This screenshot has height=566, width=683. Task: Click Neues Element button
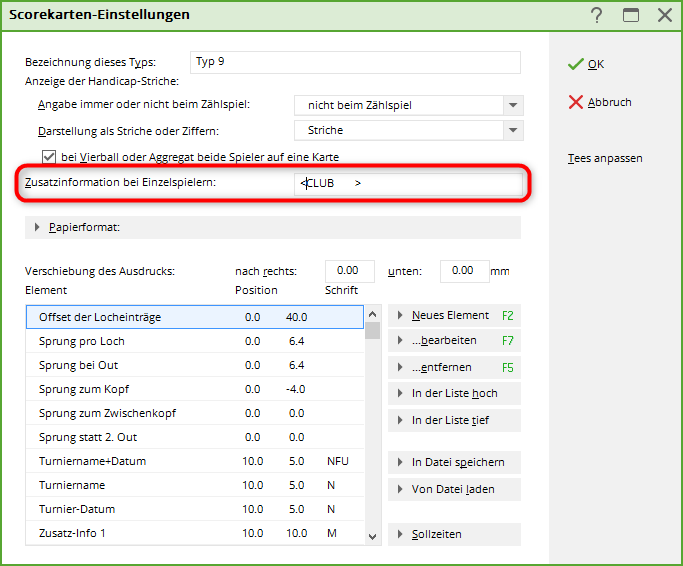point(453,315)
